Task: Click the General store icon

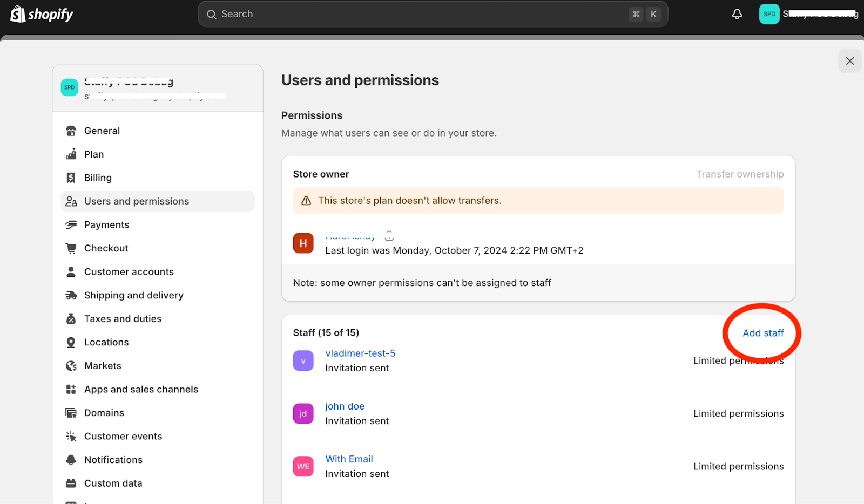Action: [x=71, y=131]
